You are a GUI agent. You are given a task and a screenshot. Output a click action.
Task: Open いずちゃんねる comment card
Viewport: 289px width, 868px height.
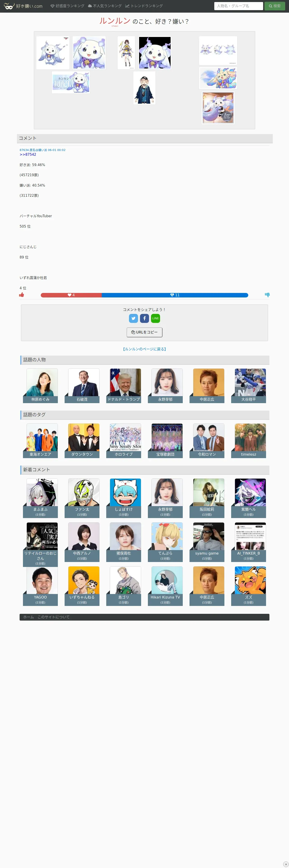[x=82, y=586]
